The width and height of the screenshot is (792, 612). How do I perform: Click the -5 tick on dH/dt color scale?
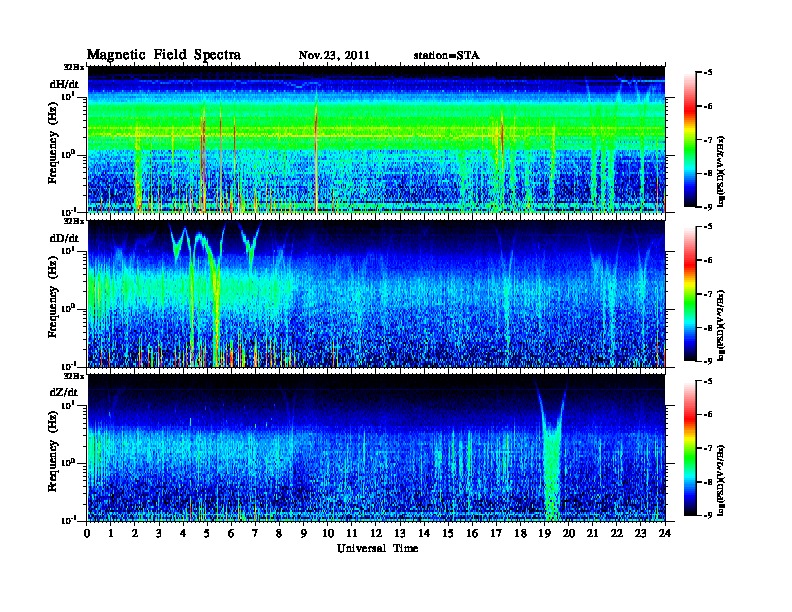(x=708, y=73)
